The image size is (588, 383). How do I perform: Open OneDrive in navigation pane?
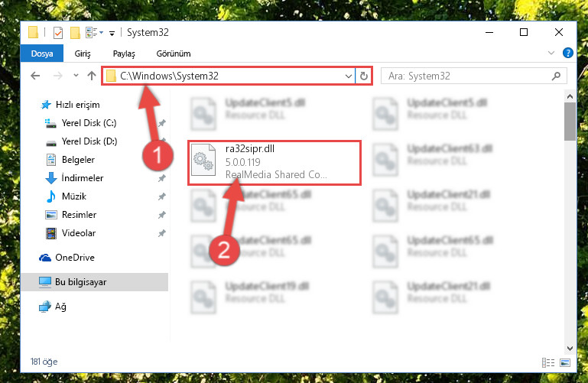[75, 258]
